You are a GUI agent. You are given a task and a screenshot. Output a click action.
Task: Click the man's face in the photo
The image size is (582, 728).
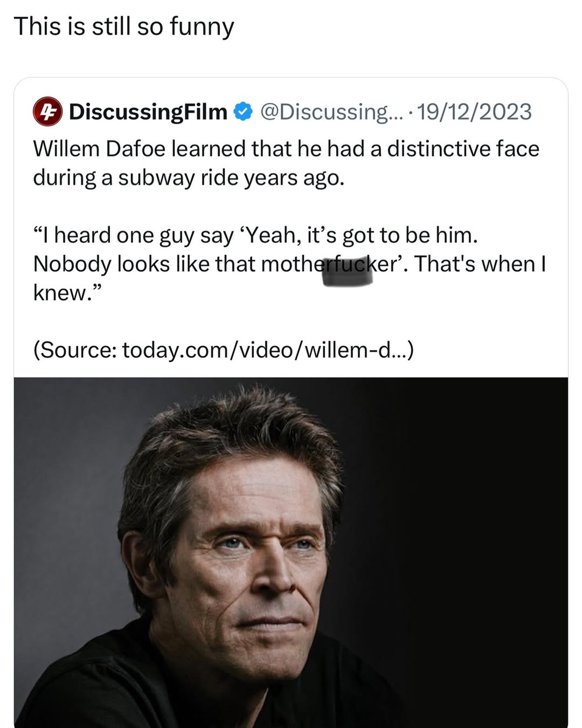259,555
